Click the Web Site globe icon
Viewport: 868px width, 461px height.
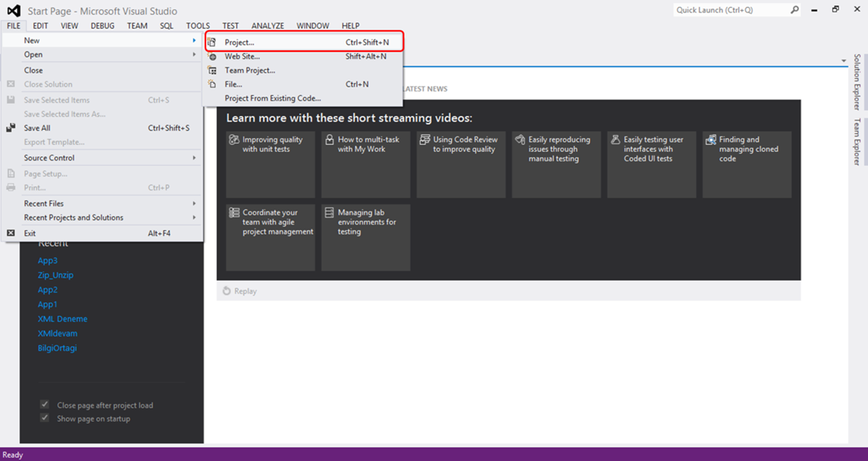pyautogui.click(x=212, y=57)
